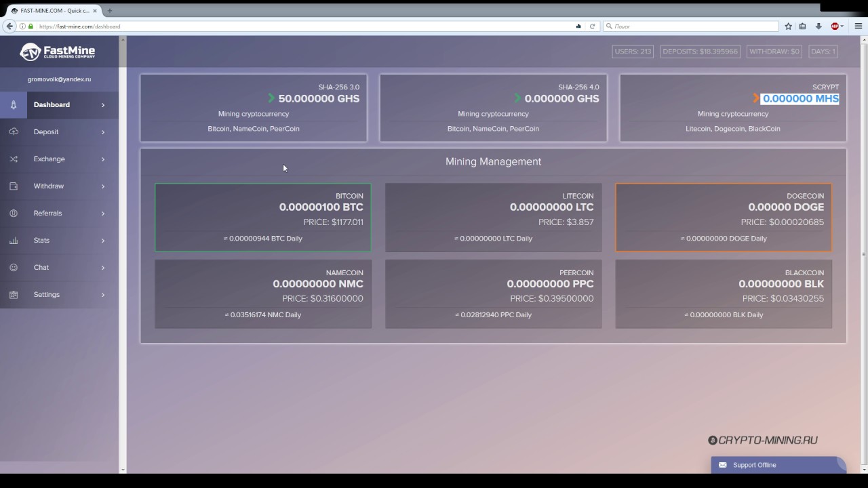Expand the Chat menu chevron
Screen dimensions: 868x488
click(103, 268)
